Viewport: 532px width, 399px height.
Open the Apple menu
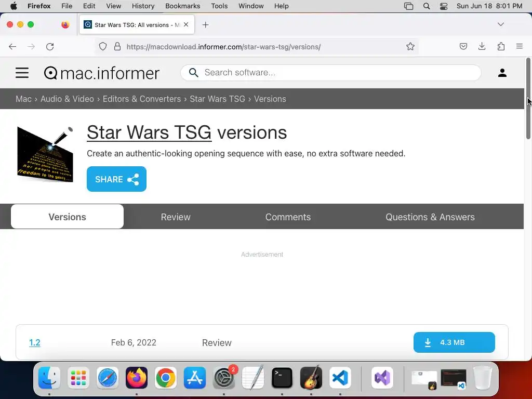click(14, 6)
